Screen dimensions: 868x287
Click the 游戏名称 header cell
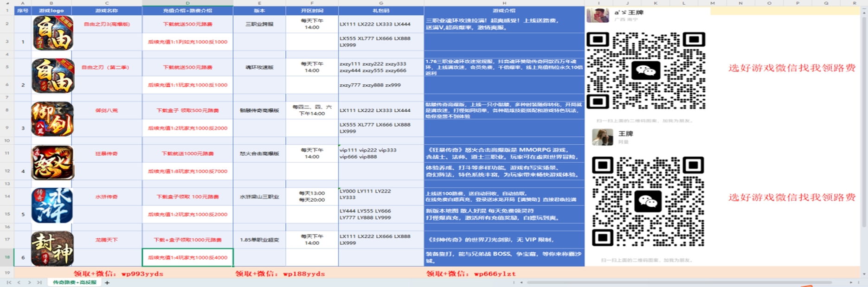107,10
